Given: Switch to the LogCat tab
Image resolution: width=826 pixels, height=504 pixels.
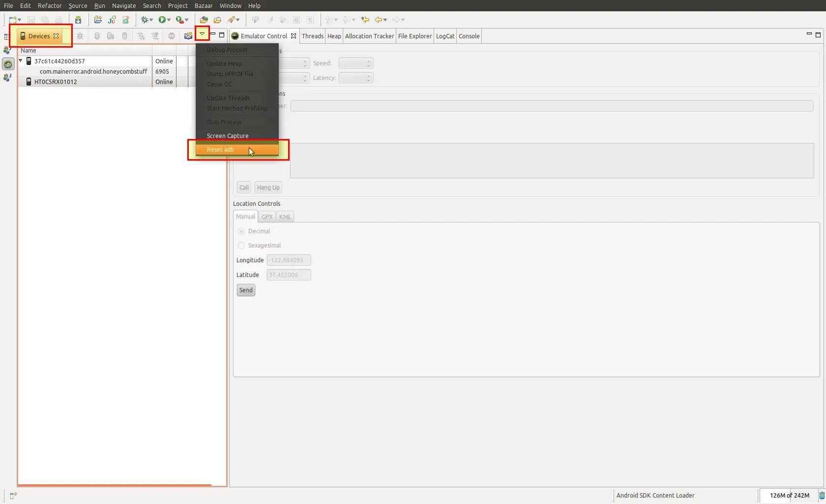Looking at the screenshot, I should [x=445, y=36].
